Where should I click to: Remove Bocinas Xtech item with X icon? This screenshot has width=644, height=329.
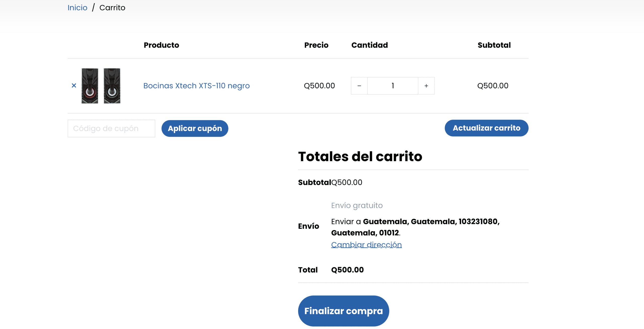point(74,86)
